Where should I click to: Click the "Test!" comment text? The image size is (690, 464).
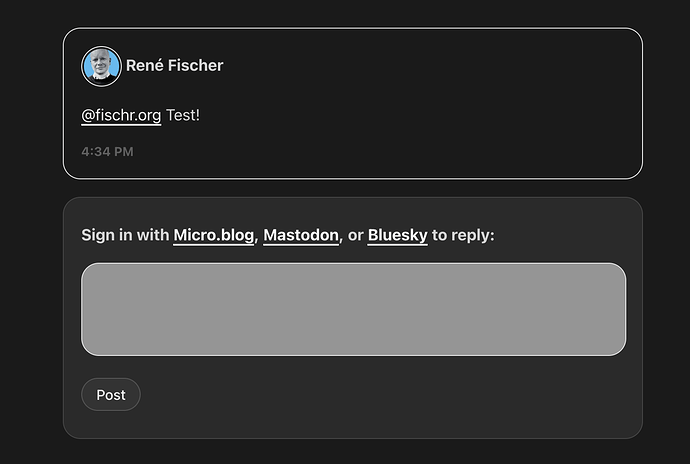[x=183, y=115]
